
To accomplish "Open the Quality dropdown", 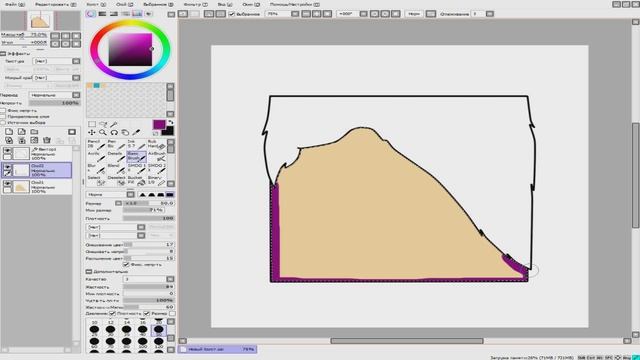I will click(149, 279).
